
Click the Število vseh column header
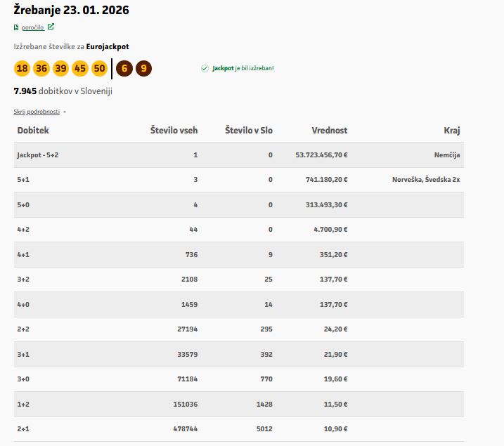[174, 130]
